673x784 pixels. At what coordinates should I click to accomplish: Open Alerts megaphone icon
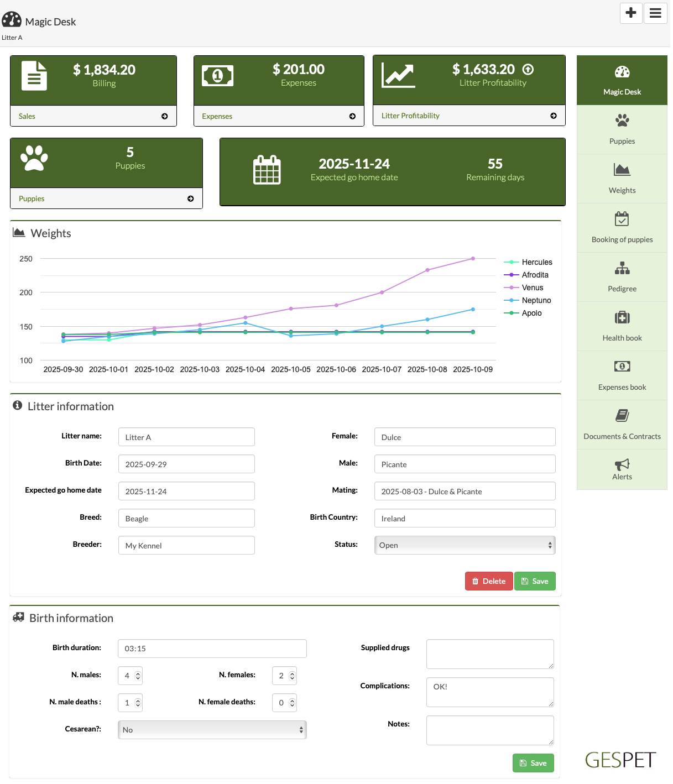[622, 464]
